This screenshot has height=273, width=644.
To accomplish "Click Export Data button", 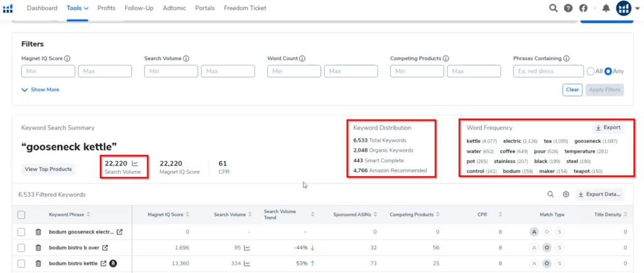I will (x=599, y=194).
